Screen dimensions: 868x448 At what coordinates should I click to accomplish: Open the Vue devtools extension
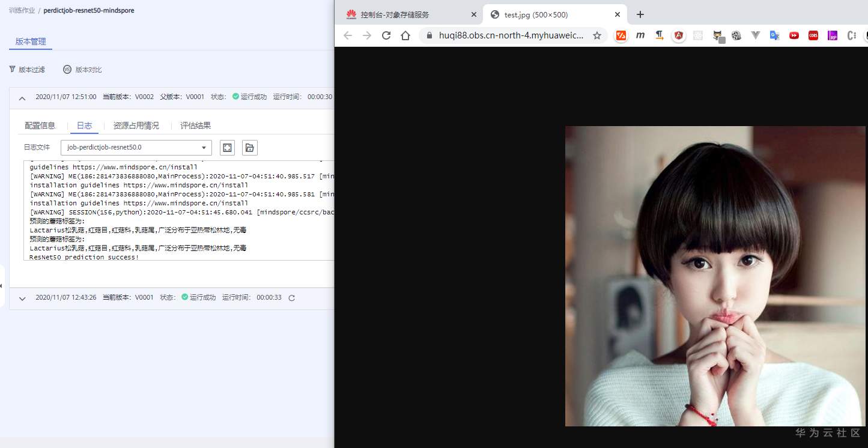click(755, 35)
